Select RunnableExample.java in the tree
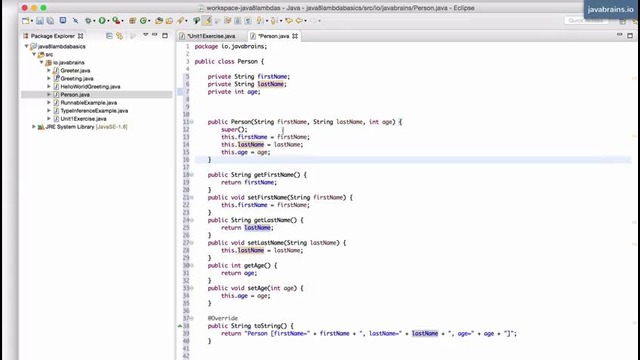 89,102
